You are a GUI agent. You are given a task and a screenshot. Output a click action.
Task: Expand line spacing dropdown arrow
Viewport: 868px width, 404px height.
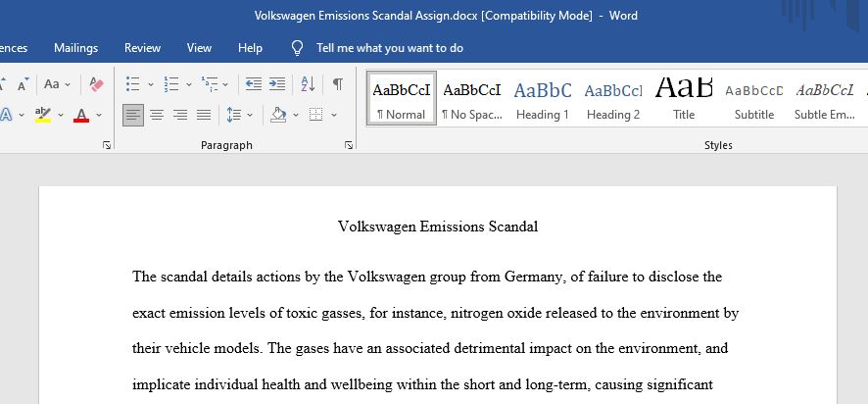[250, 115]
